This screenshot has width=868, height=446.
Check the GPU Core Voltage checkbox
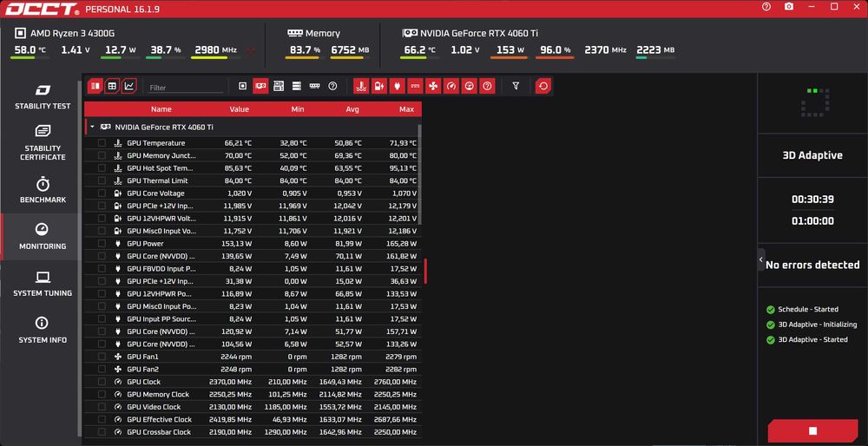click(x=102, y=193)
